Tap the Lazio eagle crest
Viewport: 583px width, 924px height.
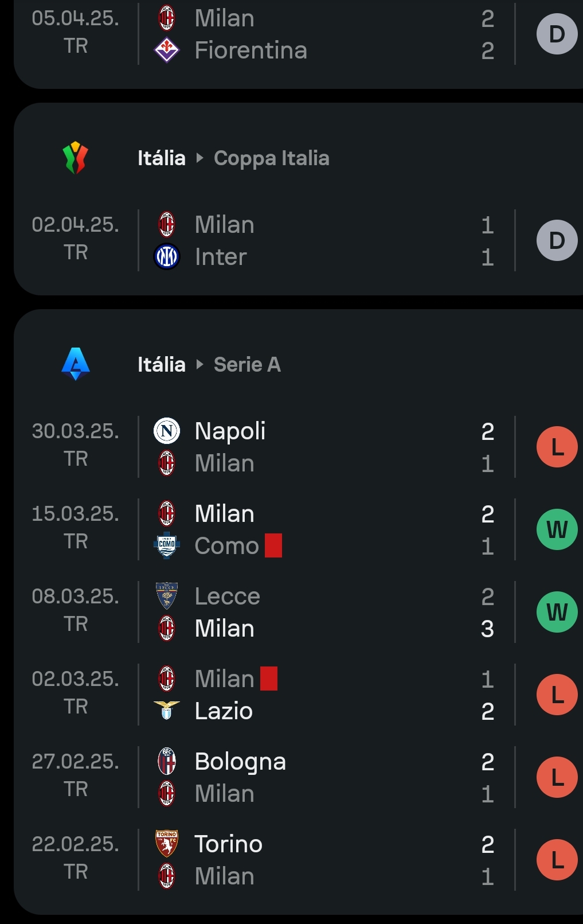click(167, 711)
